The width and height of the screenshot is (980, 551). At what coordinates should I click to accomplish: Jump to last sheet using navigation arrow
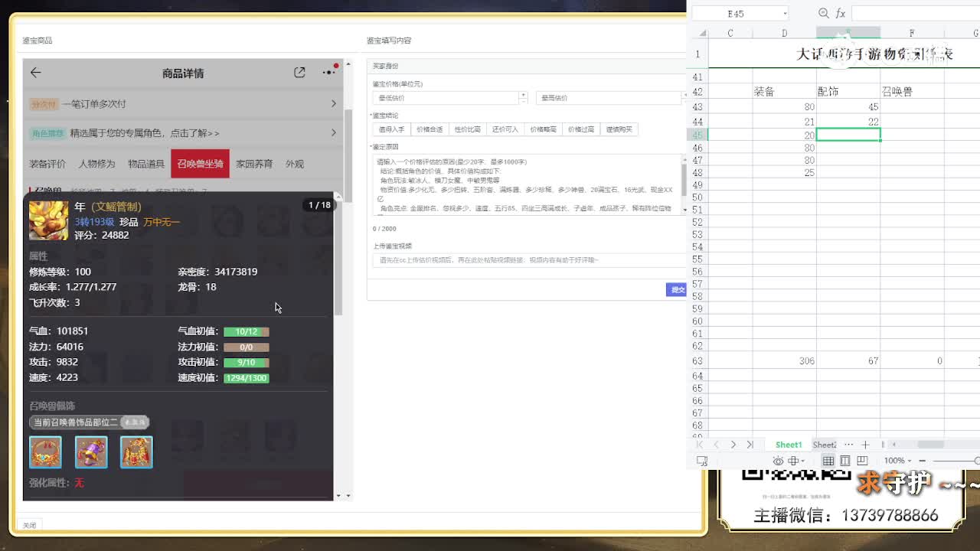pyautogui.click(x=750, y=445)
